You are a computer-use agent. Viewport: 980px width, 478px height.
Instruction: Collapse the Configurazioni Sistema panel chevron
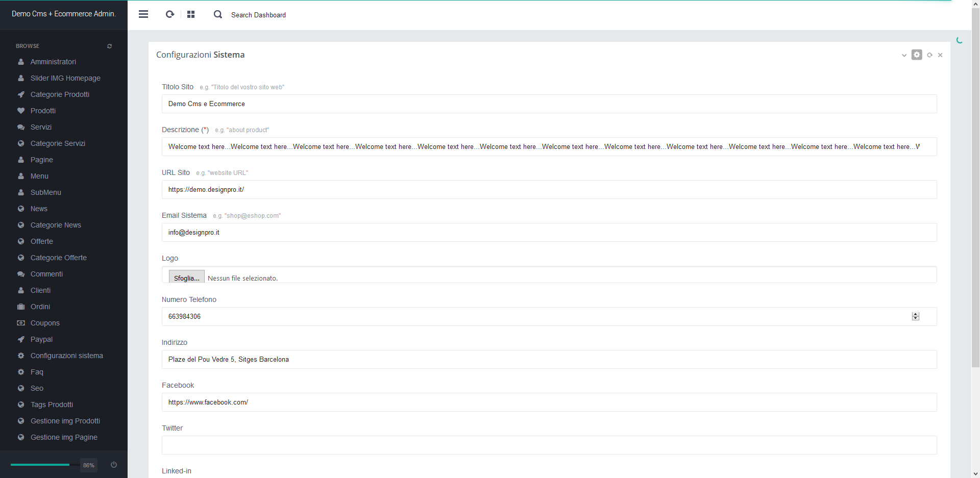(904, 55)
